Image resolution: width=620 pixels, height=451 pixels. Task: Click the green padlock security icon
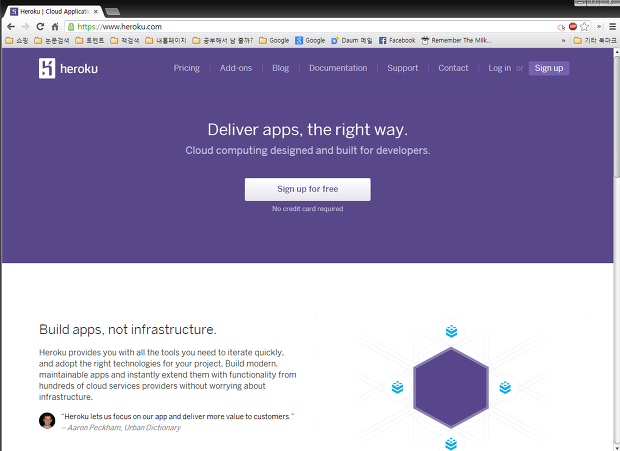pyautogui.click(x=71, y=26)
